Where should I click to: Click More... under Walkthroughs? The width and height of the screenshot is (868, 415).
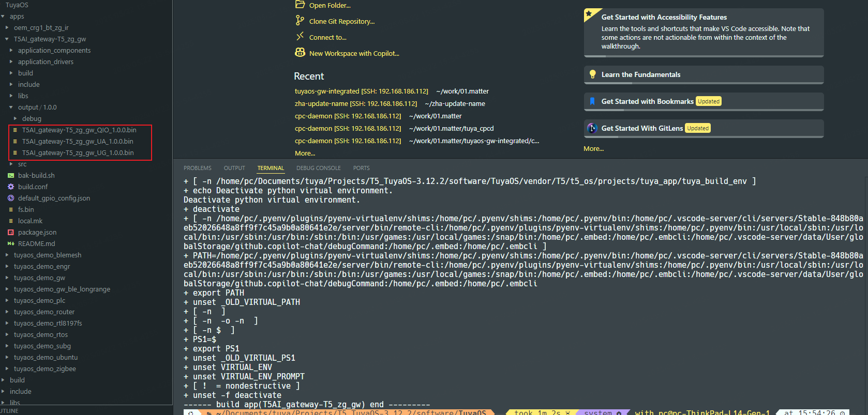click(593, 149)
